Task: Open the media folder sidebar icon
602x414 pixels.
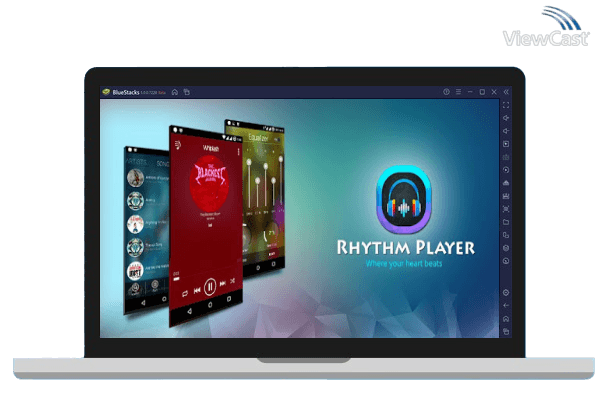Action: point(506,222)
